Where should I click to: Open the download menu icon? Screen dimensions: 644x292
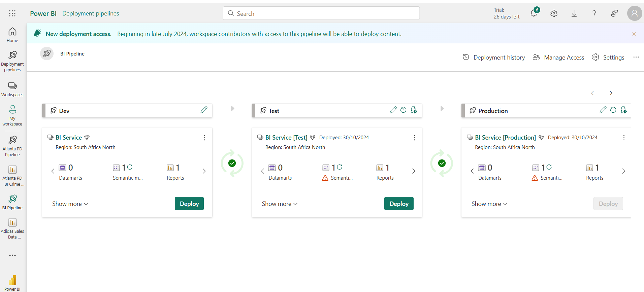click(574, 13)
